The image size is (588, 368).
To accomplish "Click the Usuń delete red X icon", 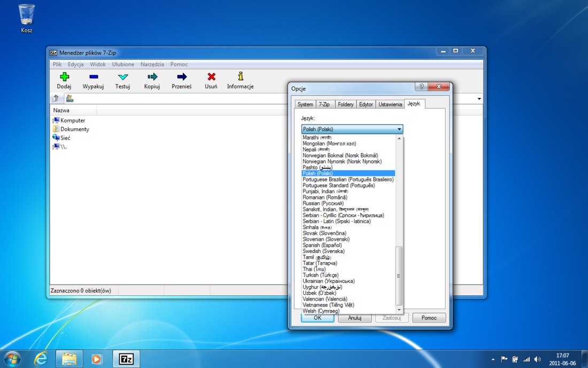I will pos(211,77).
